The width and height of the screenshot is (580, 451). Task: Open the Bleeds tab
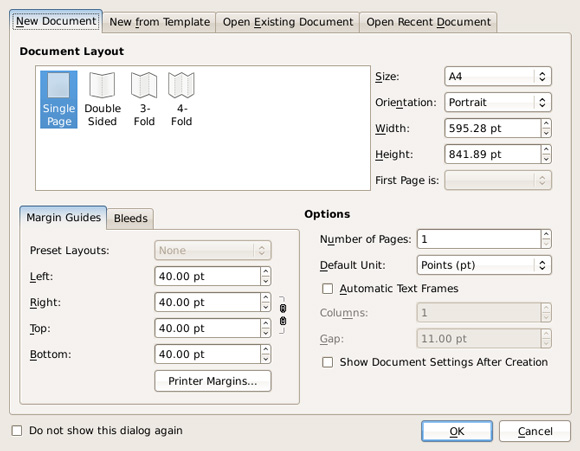(131, 218)
